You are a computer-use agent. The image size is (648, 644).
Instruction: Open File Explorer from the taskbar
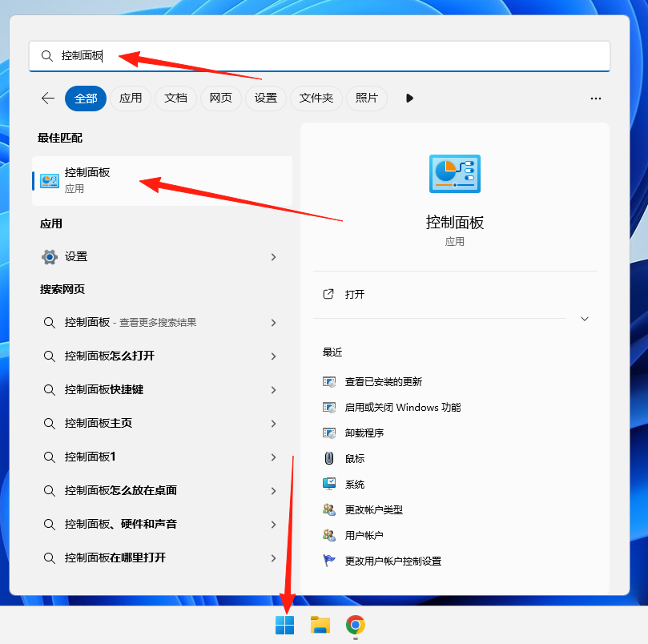click(x=320, y=626)
